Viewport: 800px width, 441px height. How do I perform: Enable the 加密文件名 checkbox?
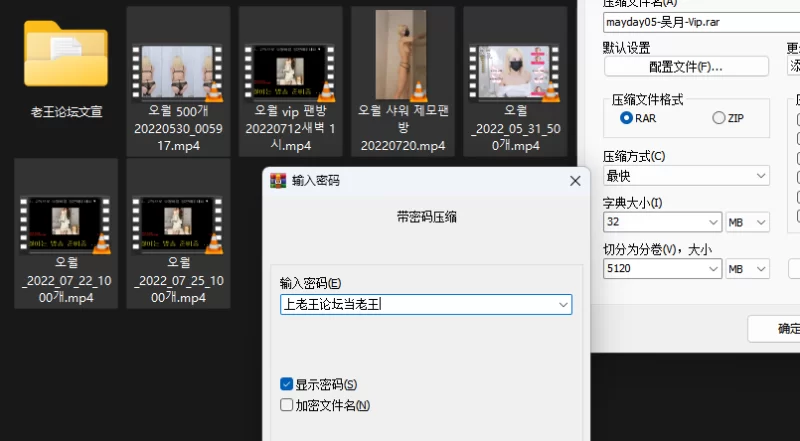[x=286, y=405]
